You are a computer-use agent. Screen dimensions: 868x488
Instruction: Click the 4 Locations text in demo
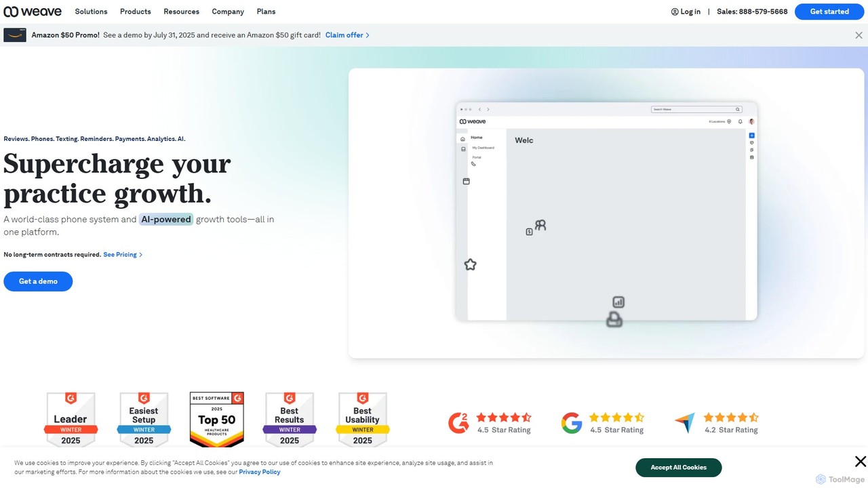pyautogui.click(x=717, y=122)
